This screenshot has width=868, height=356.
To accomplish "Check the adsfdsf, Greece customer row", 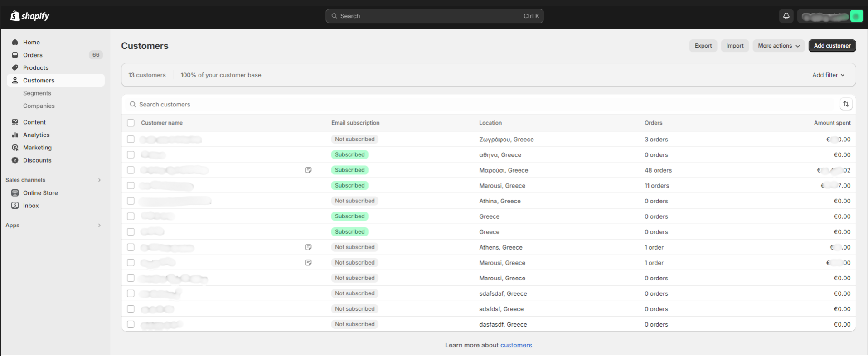I will (x=131, y=308).
